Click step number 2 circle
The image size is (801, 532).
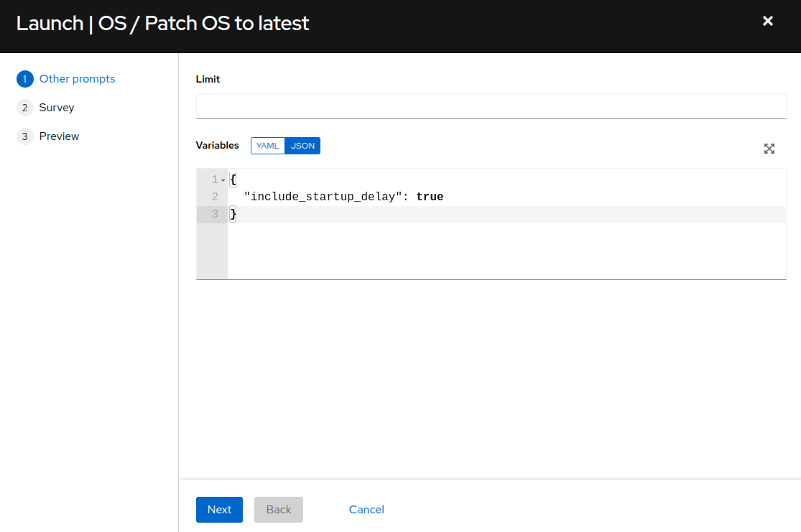[x=25, y=108]
